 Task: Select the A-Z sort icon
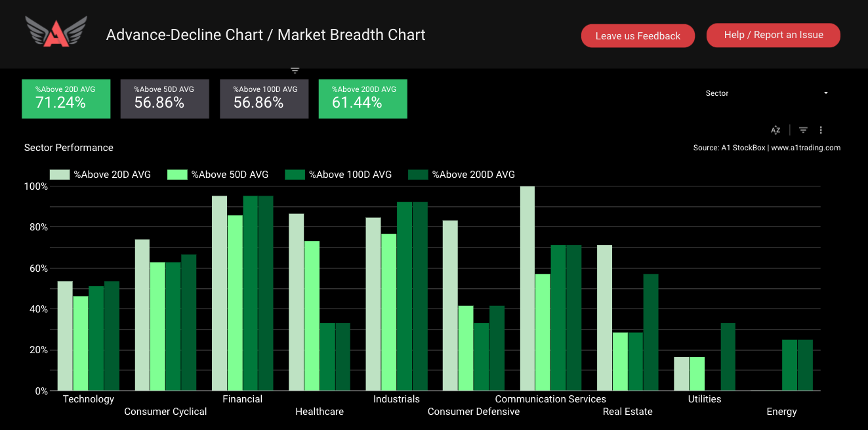pyautogui.click(x=775, y=130)
